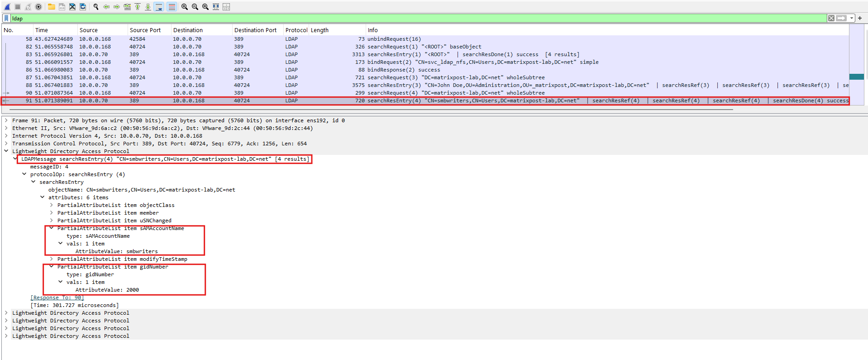The width and height of the screenshot is (868, 360).
Task: Close the current capture file icon
Action: pos(72,7)
